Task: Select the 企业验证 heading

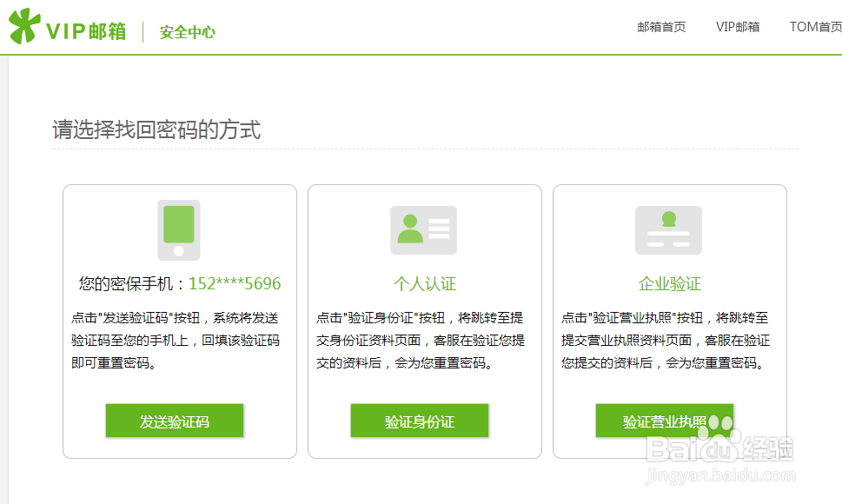Action: click(x=669, y=284)
